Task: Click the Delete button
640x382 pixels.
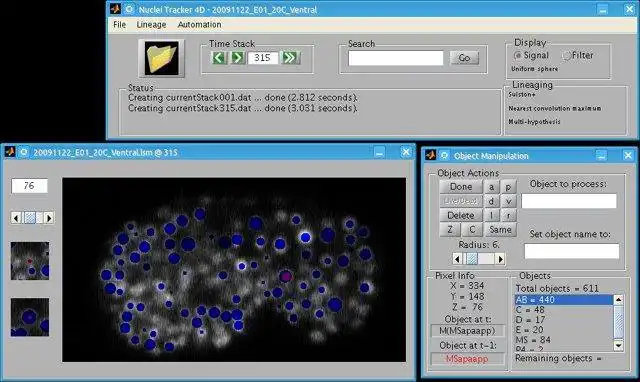Action: pyautogui.click(x=461, y=215)
